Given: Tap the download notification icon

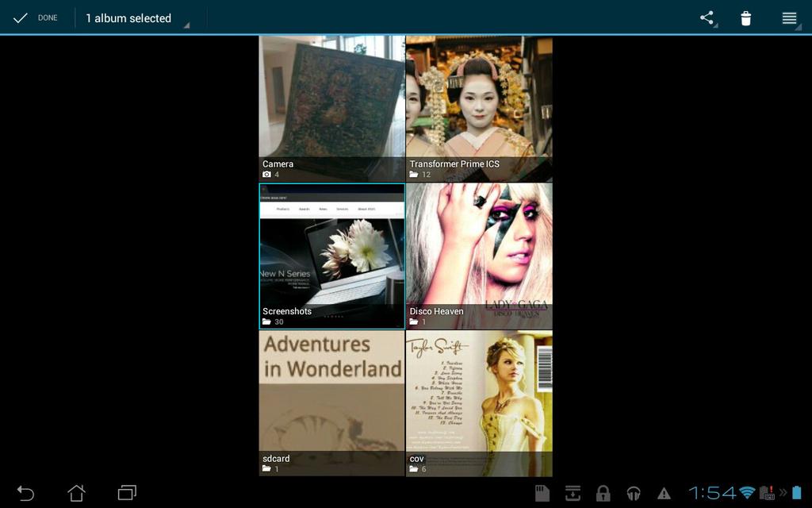Looking at the screenshot, I should click(573, 493).
